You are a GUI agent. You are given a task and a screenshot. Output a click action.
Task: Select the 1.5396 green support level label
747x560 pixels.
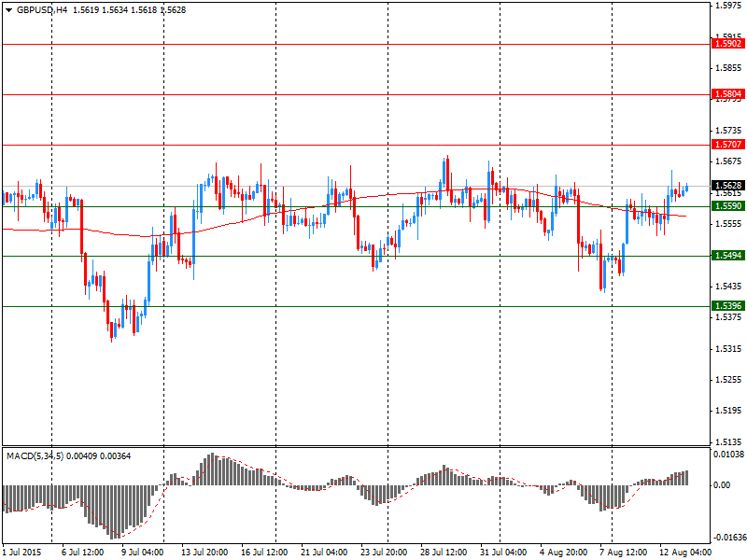point(728,306)
